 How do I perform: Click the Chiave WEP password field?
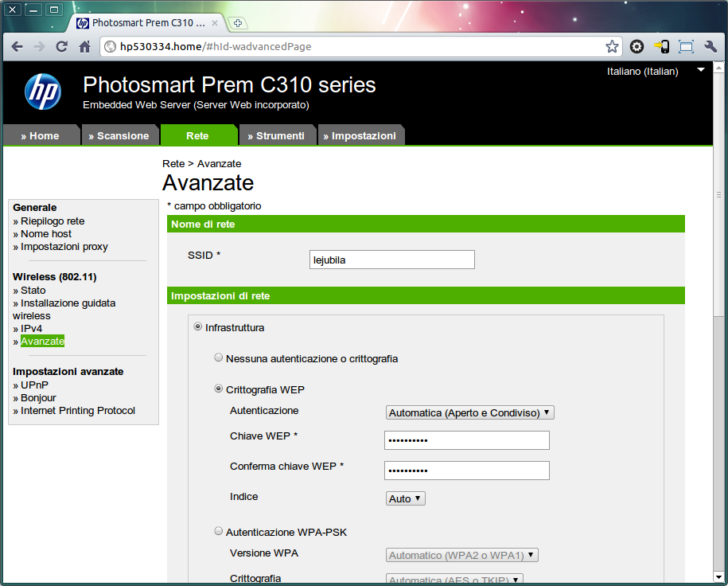pyautogui.click(x=466, y=440)
